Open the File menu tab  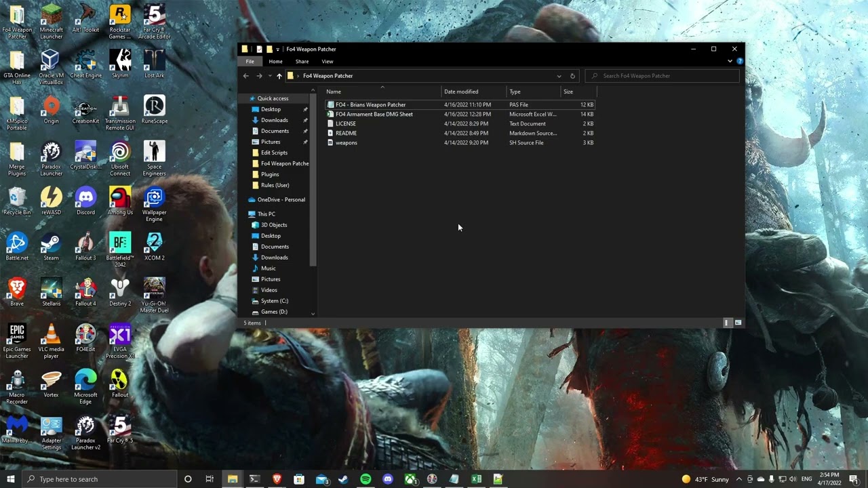[250, 62]
